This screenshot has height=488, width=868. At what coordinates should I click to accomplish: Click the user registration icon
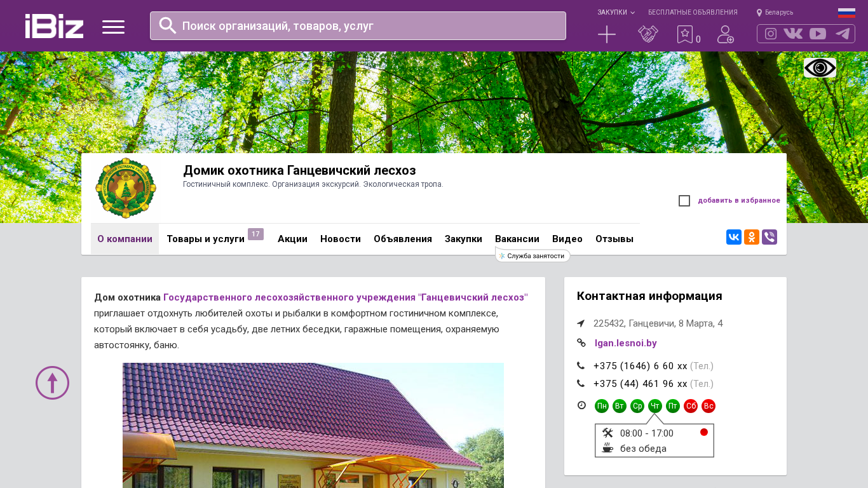[725, 34]
